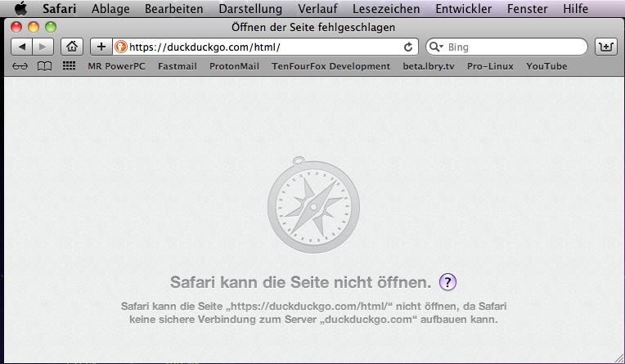Open the Verlauf menu
625x364 pixels.
coord(317,8)
